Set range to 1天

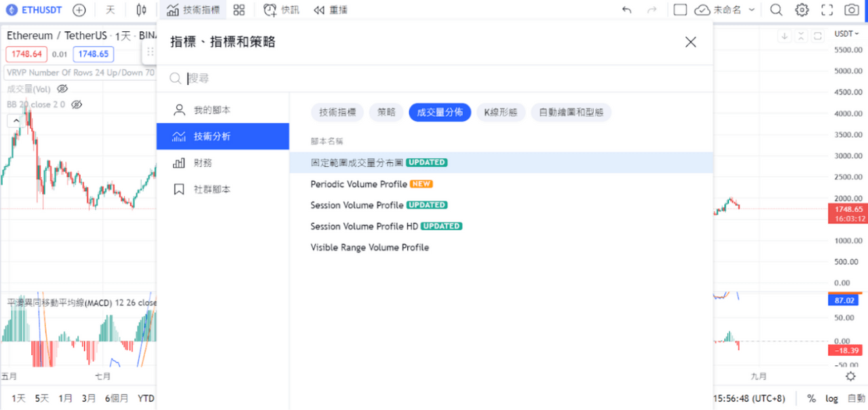tap(18, 398)
